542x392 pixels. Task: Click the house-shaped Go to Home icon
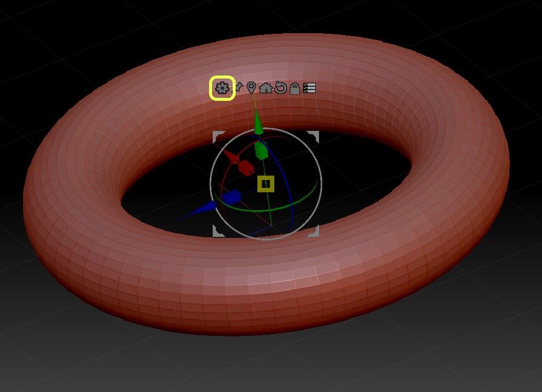click(x=266, y=88)
